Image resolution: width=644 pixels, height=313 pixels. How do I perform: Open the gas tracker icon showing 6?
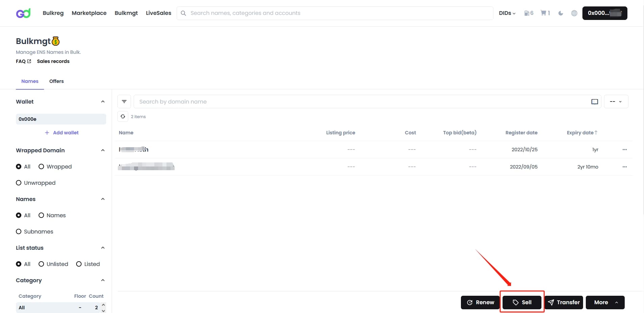(x=529, y=13)
